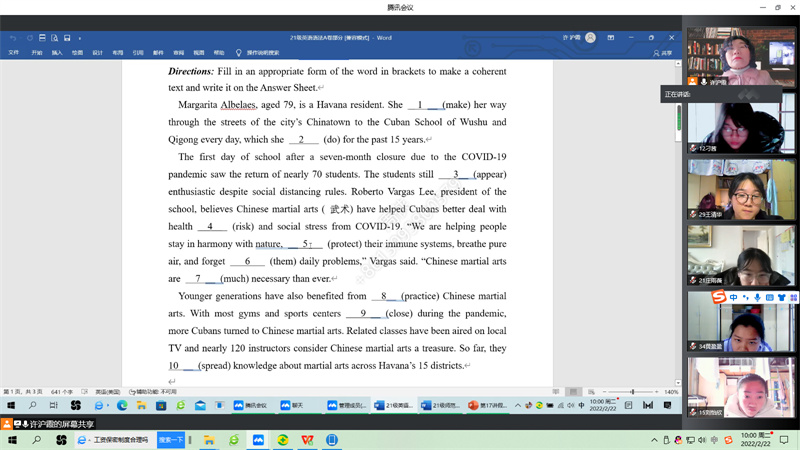Viewport: 800px width, 450px height.
Task: Click the Word vertical scrollbar thumb
Action: click(x=679, y=117)
